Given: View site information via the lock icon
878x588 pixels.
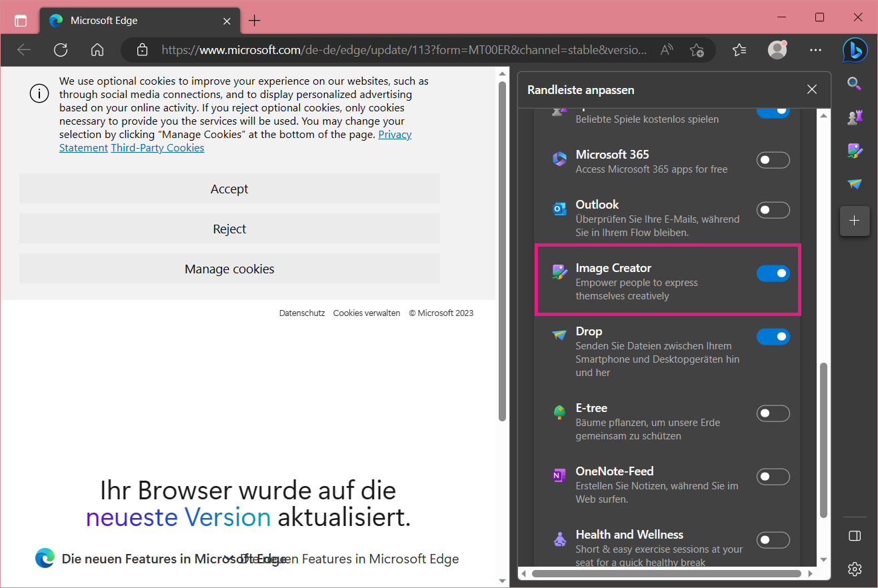Looking at the screenshot, I should 141,50.
